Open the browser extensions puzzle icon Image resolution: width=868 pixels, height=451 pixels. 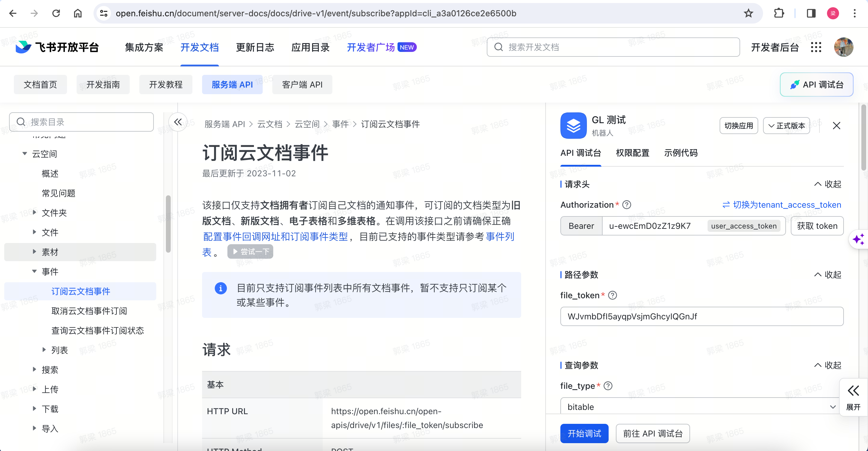point(779,13)
